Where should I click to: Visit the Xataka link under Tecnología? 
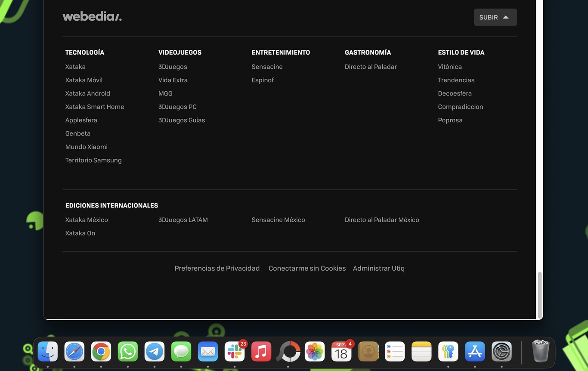tap(75, 67)
